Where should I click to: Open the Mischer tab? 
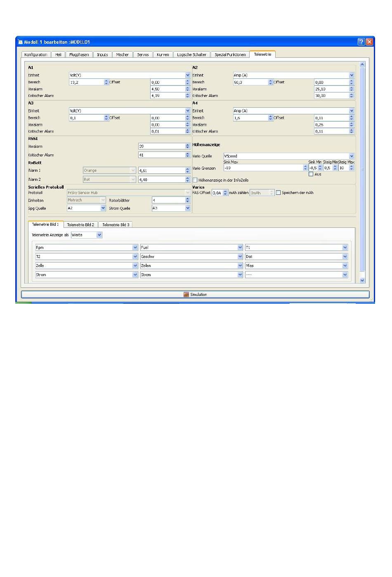122,54
